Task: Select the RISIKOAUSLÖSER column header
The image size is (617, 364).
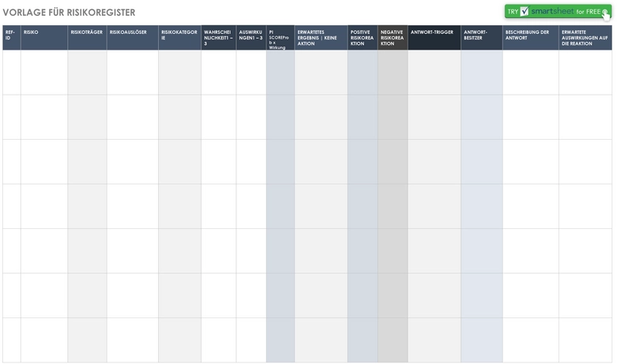Action: [133, 38]
